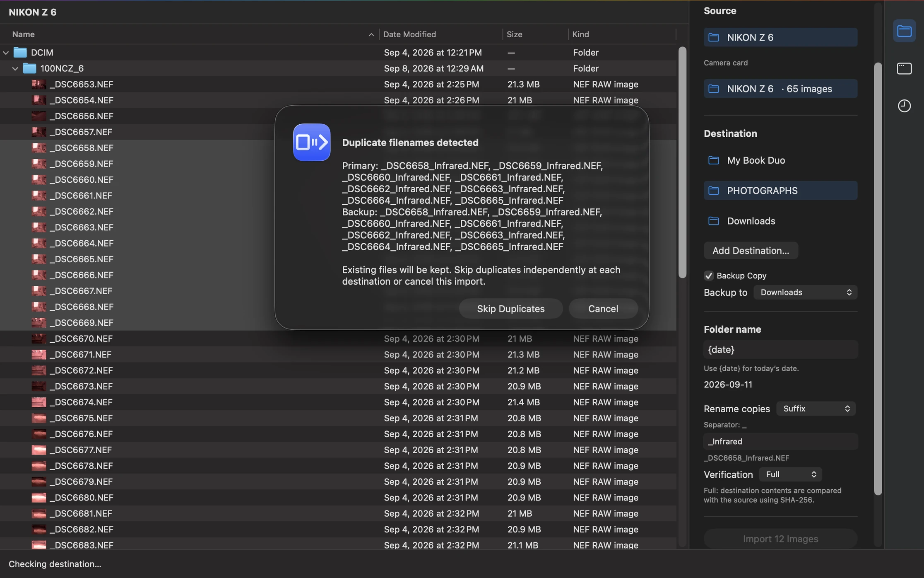924x578 pixels.
Task: Click the DCIM folder icon
Action: (20, 52)
